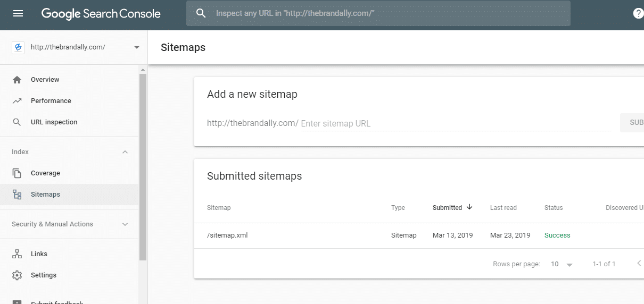Open Settings from the sidebar
The height and width of the screenshot is (304, 644).
(44, 275)
